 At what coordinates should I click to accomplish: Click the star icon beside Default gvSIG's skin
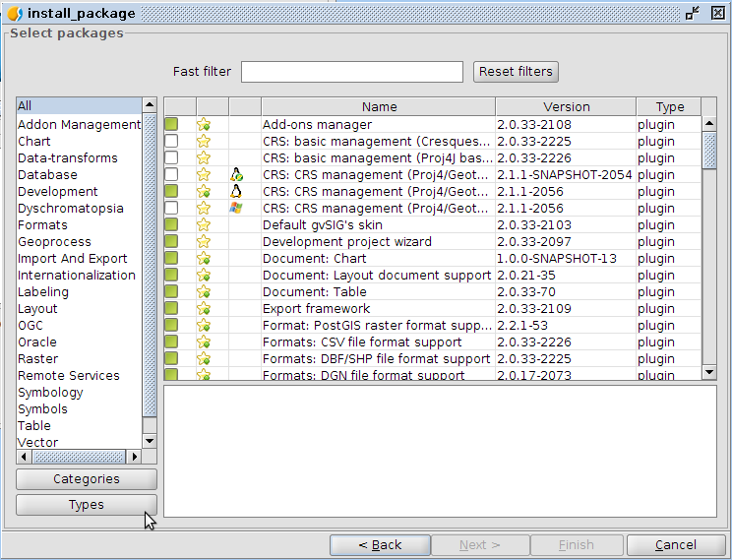click(x=204, y=225)
